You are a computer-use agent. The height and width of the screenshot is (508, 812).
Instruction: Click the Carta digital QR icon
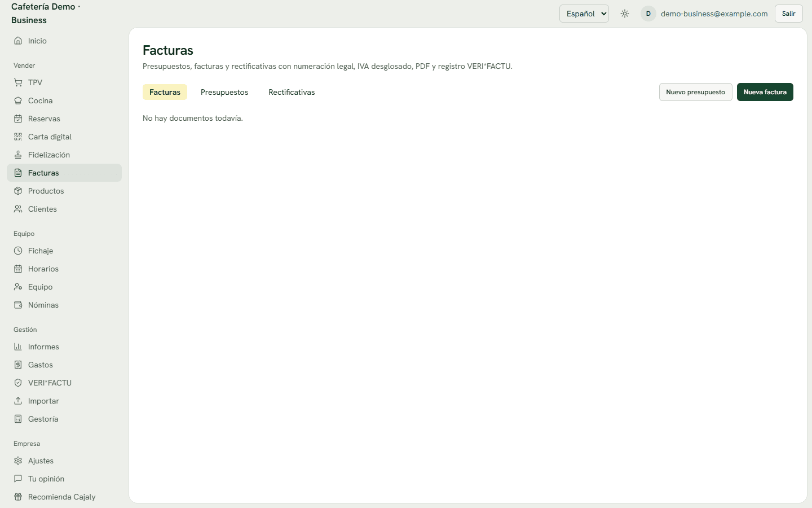(x=18, y=137)
